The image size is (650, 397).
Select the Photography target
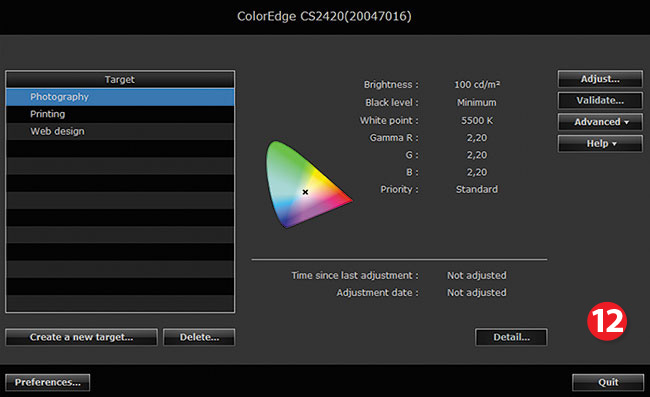click(120, 97)
